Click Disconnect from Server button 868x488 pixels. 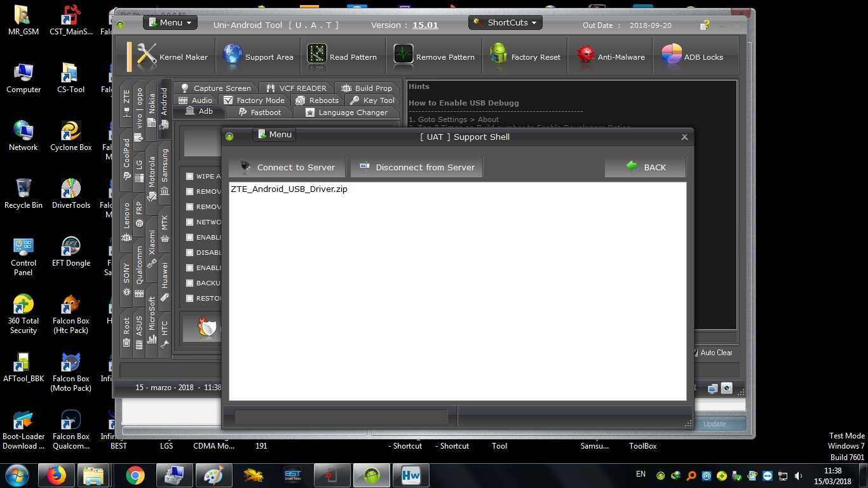pos(417,167)
